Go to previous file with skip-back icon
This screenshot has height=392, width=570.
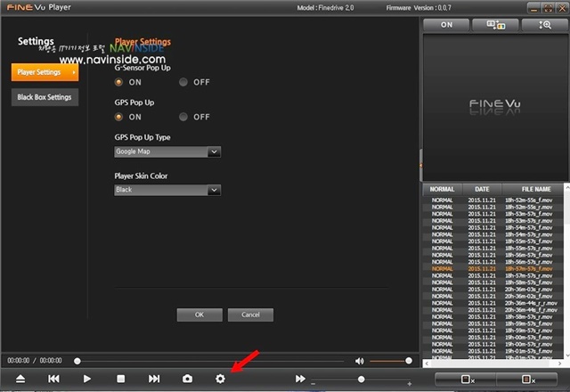53,379
